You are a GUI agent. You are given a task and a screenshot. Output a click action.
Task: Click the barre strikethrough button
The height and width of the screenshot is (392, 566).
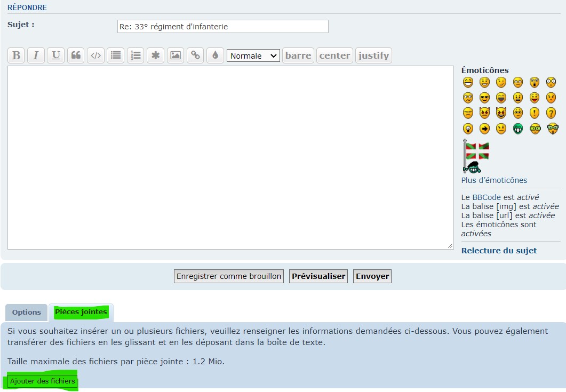coord(298,55)
